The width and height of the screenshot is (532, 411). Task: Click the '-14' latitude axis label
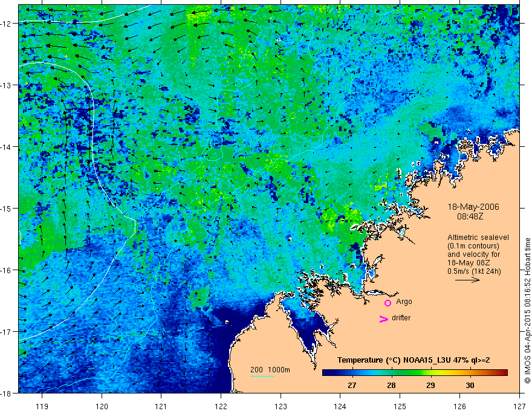click(7, 147)
